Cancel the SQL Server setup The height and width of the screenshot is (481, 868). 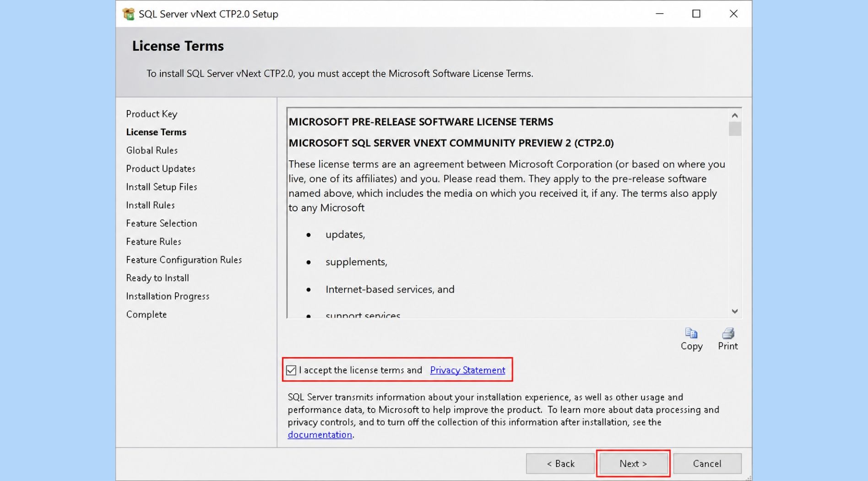707,464
